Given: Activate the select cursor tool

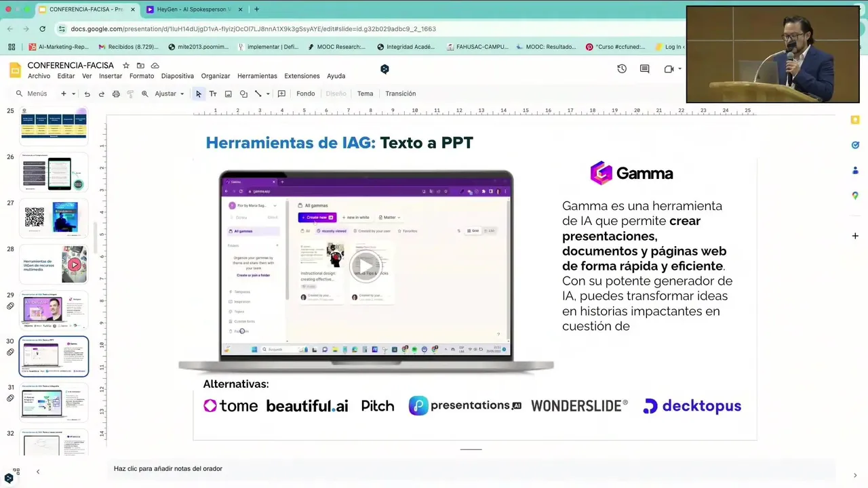Looking at the screenshot, I should click(199, 94).
